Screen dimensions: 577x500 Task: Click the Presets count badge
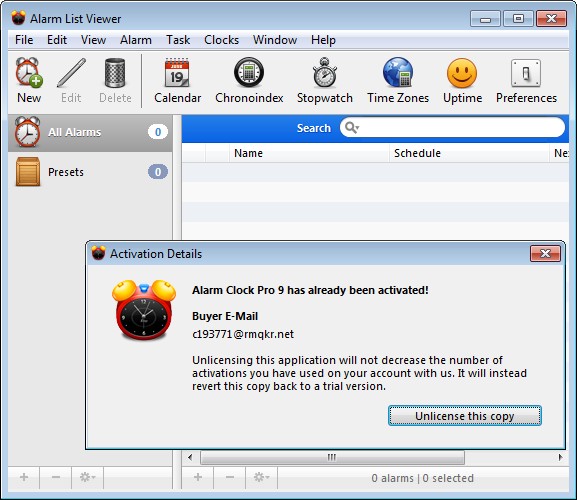[158, 172]
